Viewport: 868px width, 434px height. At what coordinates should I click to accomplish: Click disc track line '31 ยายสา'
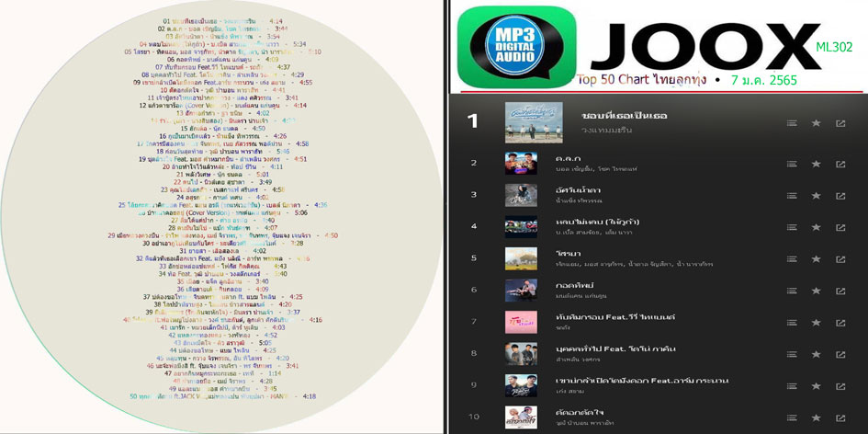point(223,250)
